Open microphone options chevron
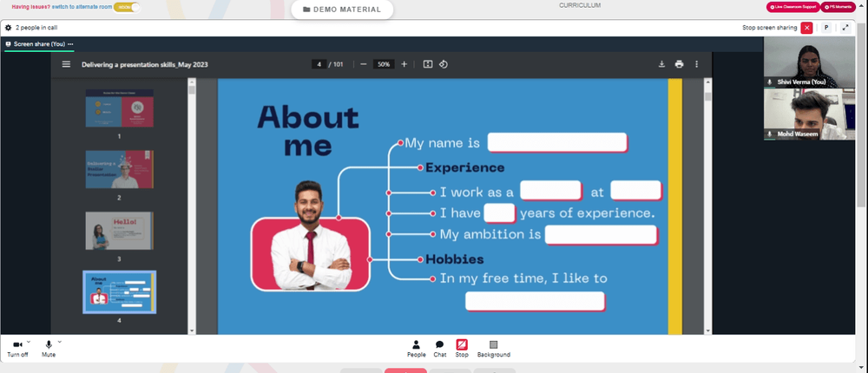The height and width of the screenshot is (373, 868). pyautogui.click(x=60, y=342)
